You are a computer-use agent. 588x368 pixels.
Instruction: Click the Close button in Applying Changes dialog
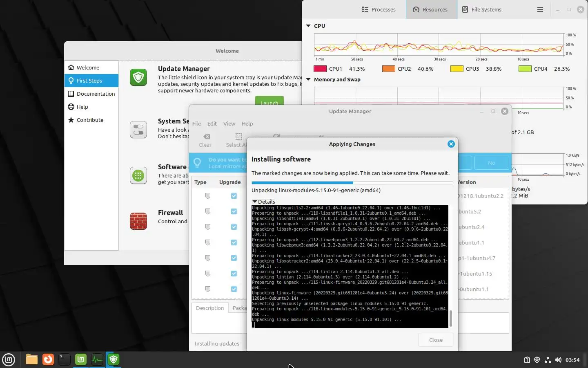click(436, 340)
